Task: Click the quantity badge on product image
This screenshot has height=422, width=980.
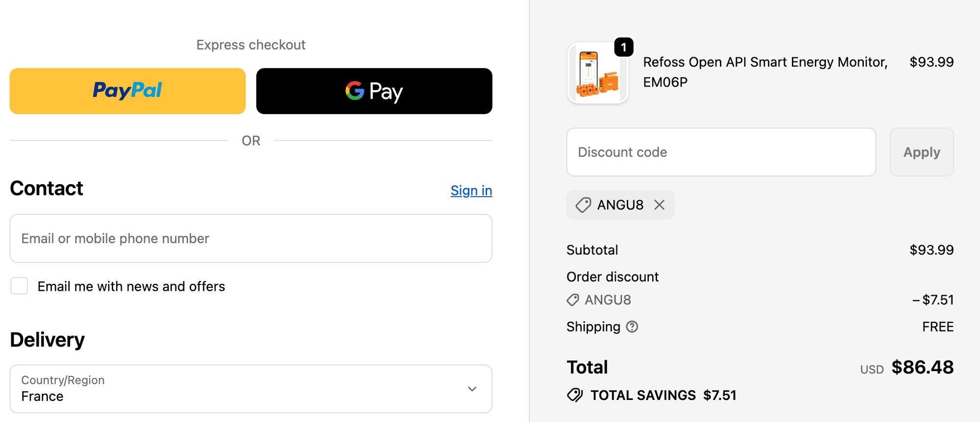Action: tap(623, 47)
